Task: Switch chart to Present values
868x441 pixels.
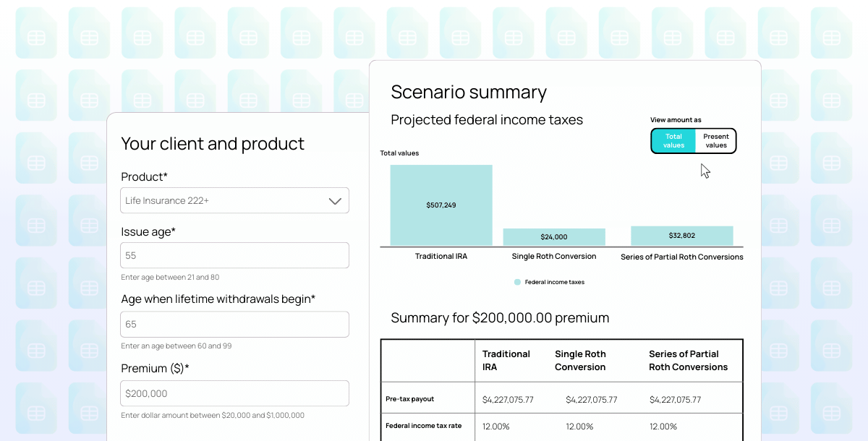Action: coord(715,141)
